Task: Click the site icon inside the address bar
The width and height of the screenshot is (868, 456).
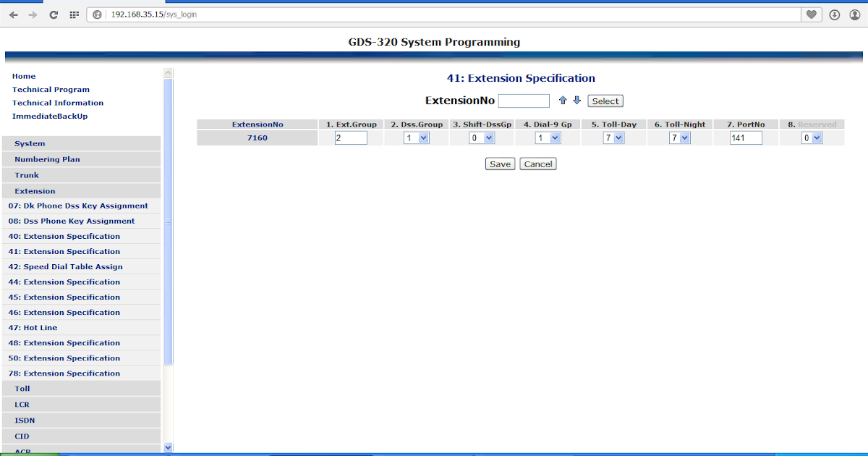Action: point(96,13)
